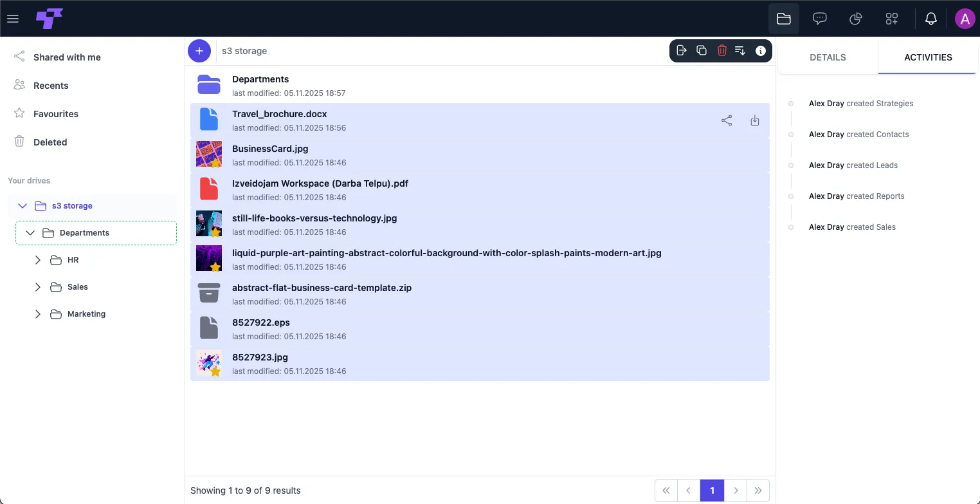Image resolution: width=980 pixels, height=504 pixels.
Task: Go to previous page of results
Action: click(x=689, y=490)
